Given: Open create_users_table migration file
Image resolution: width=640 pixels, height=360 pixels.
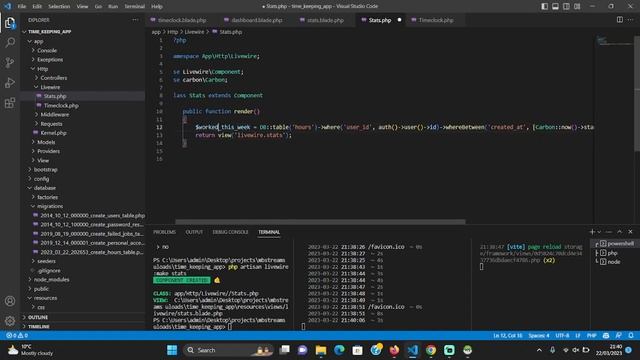Looking at the screenshot, I should click(92, 216).
